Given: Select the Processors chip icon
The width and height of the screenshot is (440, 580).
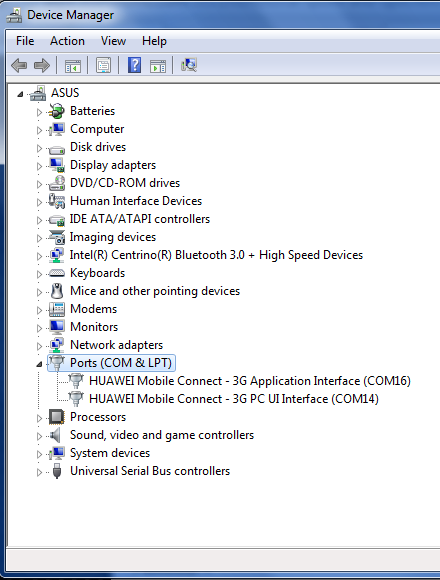Looking at the screenshot, I should pos(57,417).
